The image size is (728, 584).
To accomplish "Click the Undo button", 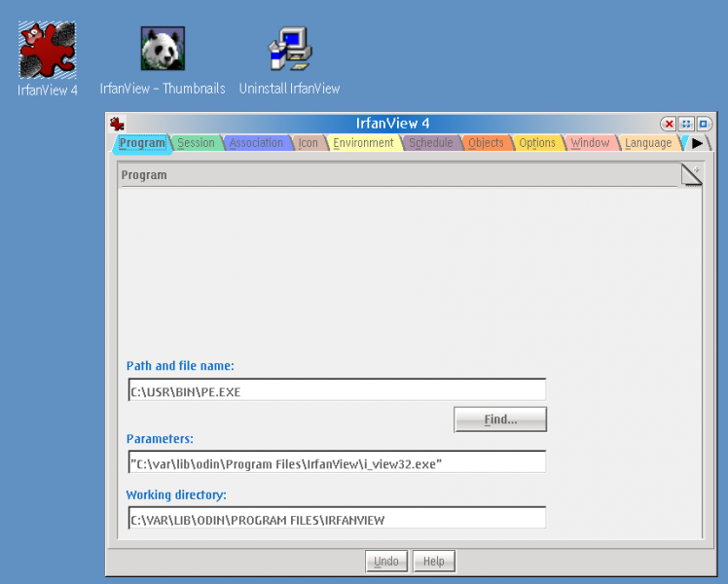I will (x=386, y=562).
